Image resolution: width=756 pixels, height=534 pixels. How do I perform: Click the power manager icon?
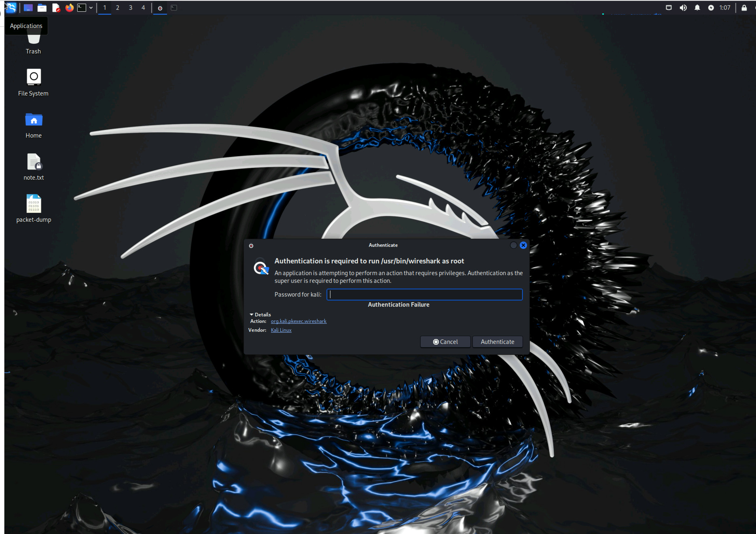click(711, 8)
